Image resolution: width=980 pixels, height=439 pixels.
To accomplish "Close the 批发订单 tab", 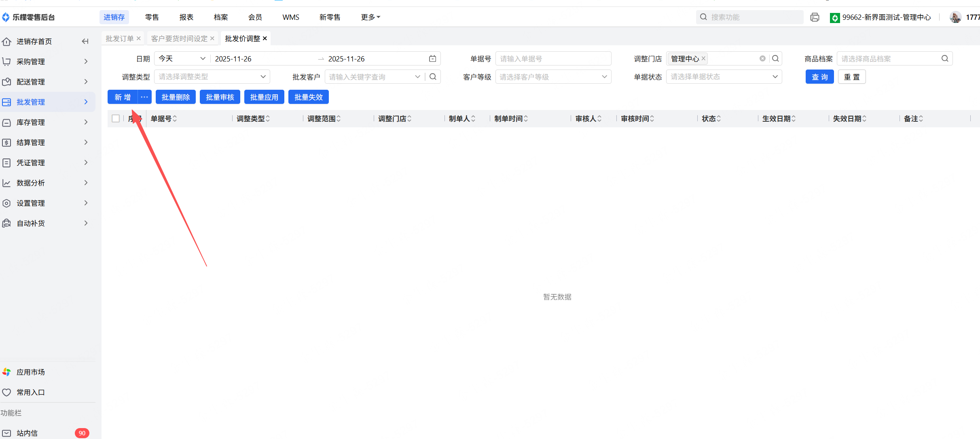I will [138, 38].
